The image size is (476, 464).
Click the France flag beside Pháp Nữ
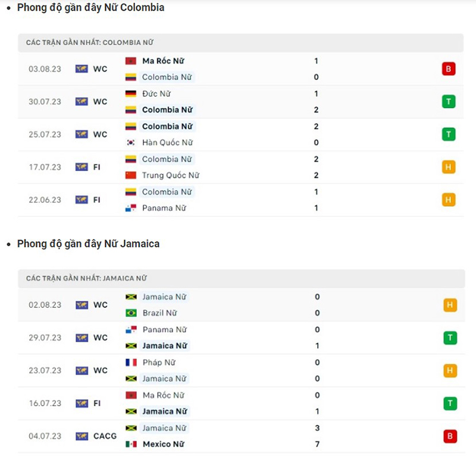[x=131, y=362]
